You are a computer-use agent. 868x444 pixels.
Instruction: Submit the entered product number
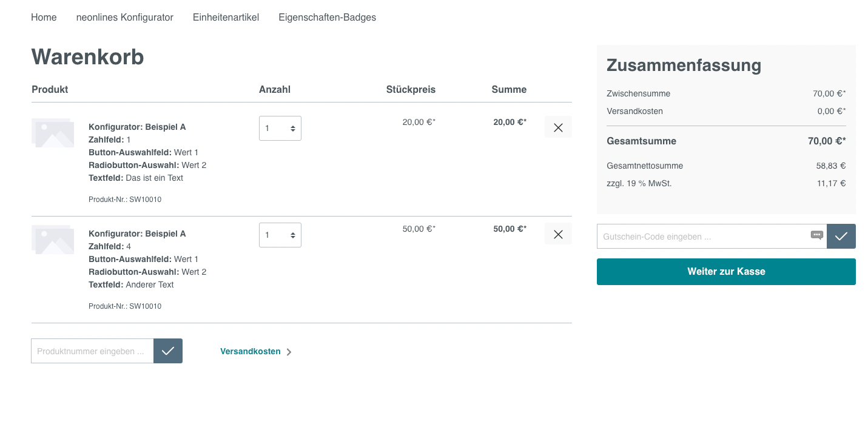[x=168, y=351]
